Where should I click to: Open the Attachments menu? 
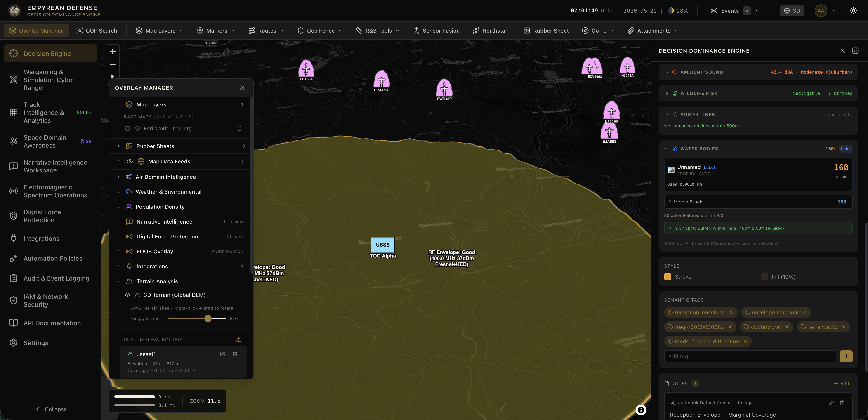click(x=653, y=31)
